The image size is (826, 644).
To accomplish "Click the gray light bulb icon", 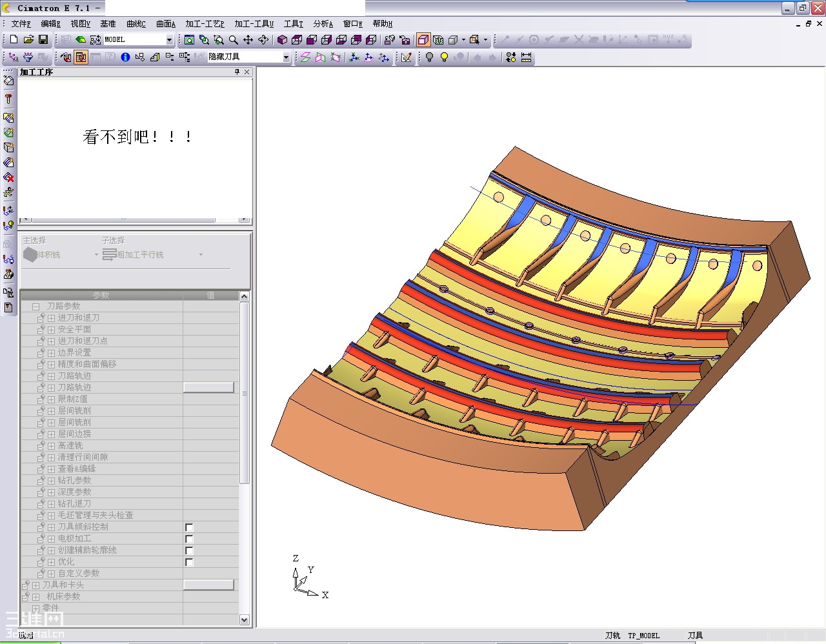I will [x=429, y=57].
